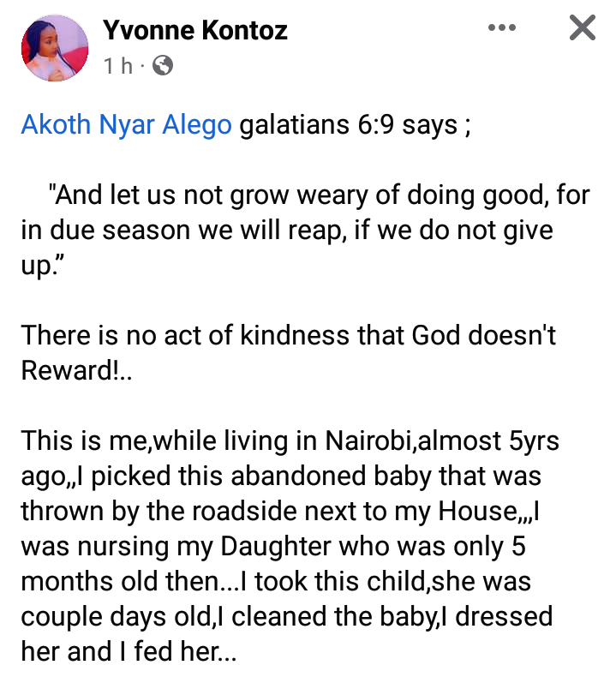Click the line 'months old then...I took this child'
Screen dimensions: 616x689
276,581
